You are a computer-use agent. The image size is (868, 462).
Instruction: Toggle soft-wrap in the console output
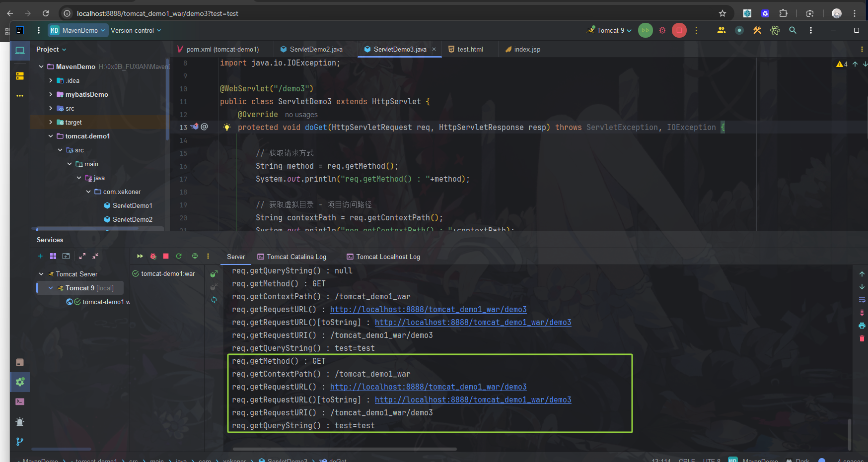click(x=862, y=300)
